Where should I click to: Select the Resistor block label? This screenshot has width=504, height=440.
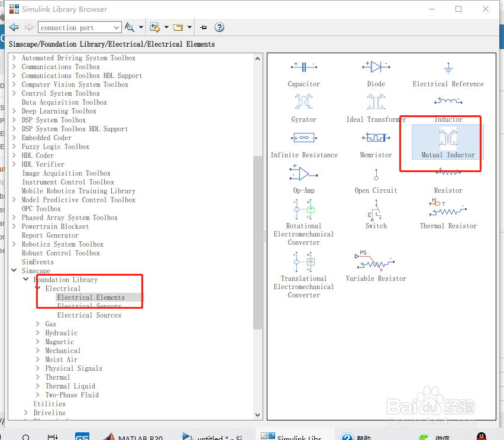448,190
